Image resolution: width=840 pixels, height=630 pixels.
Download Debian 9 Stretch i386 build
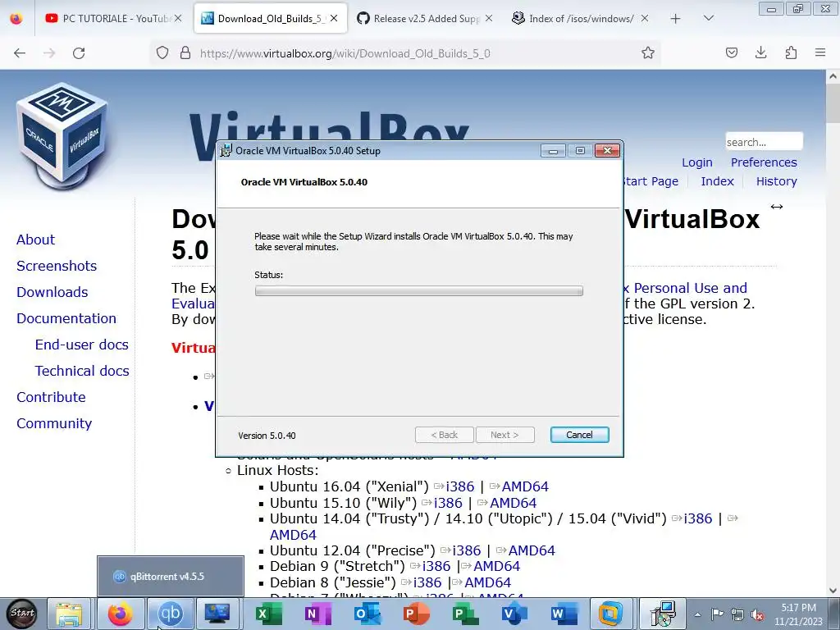point(436,566)
